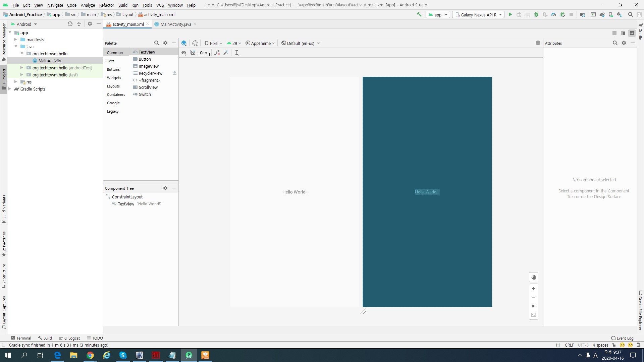Select the Button widget in Palette
This screenshot has width=644, height=362.
point(145,59)
